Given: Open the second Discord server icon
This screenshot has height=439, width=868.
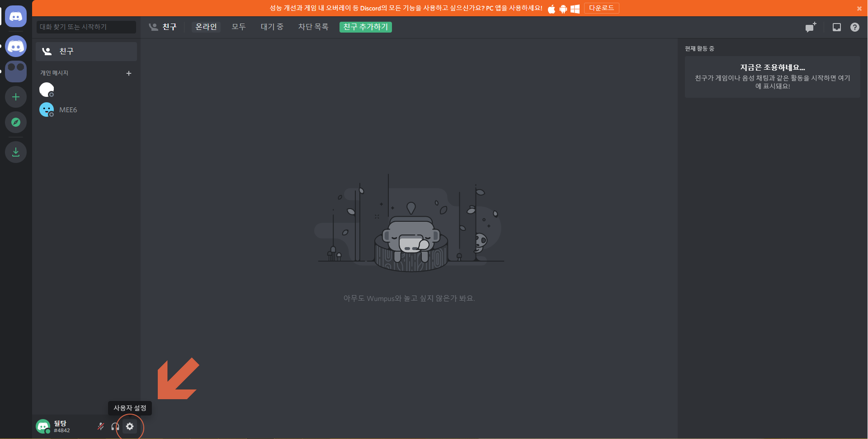Looking at the screenshot, I should tap(16, 46).
